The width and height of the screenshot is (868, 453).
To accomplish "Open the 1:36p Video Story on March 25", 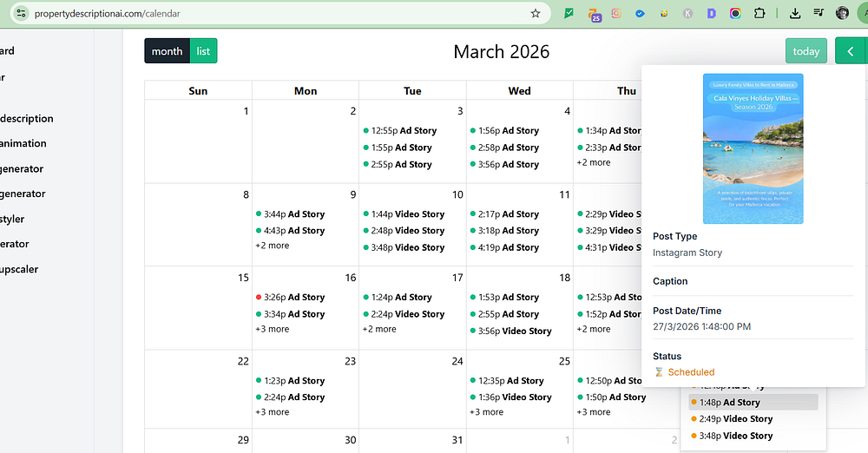I will click(x=511, y=397).
